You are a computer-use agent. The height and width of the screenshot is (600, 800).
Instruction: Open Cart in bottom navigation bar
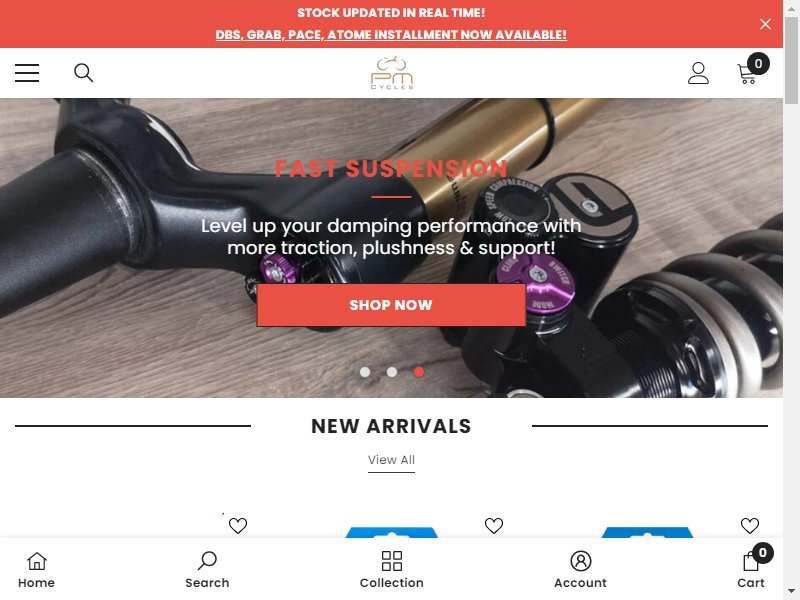tap(752, 567)
